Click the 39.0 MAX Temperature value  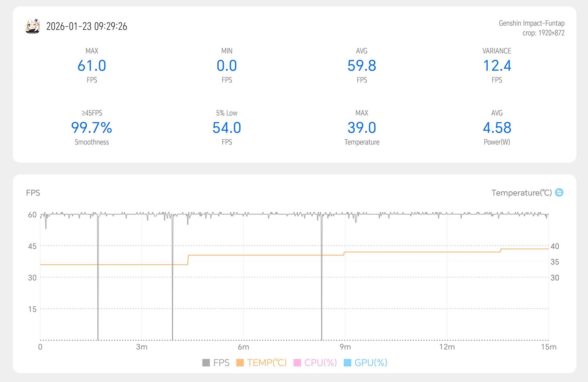coord(362,128)
